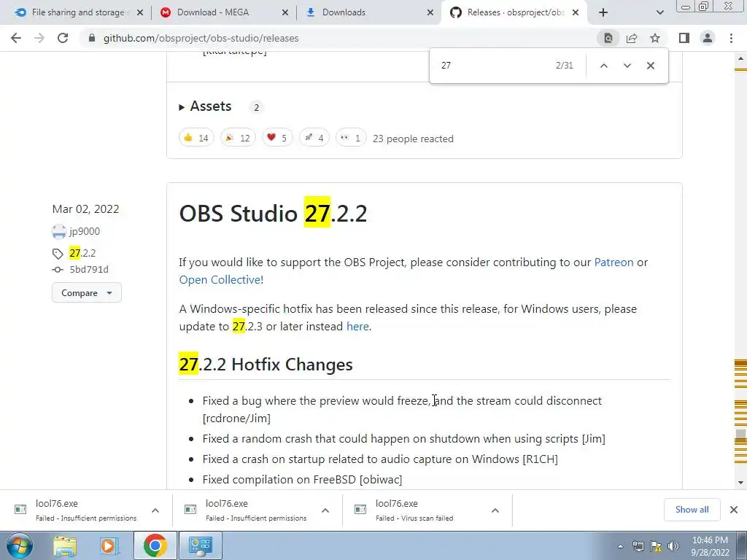Screen dimensions: 747x560
Task: Open options for virus-scan-failed lool76.exe
Action: coord(495,510)
